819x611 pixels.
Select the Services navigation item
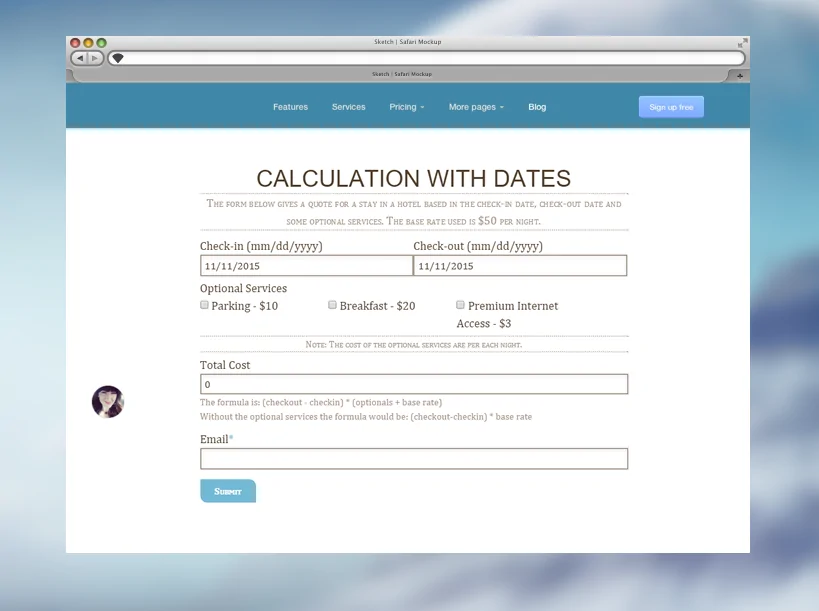click(x=348, y=107)
